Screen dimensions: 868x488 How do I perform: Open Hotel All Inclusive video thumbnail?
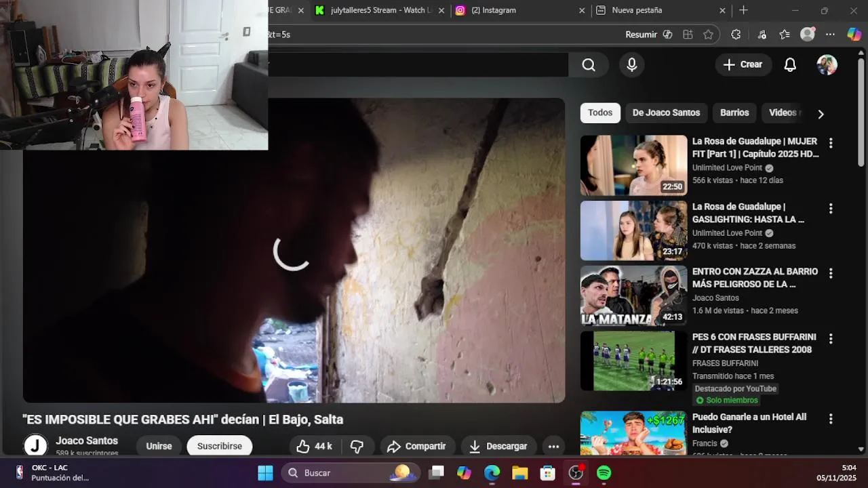633,433
